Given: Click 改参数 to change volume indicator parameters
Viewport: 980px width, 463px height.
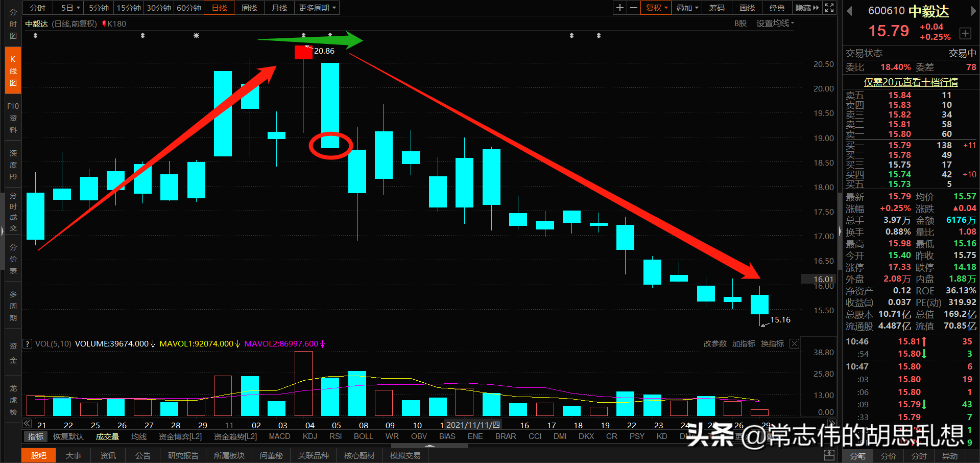Looking at the screenshot, I should click(714, 343).
